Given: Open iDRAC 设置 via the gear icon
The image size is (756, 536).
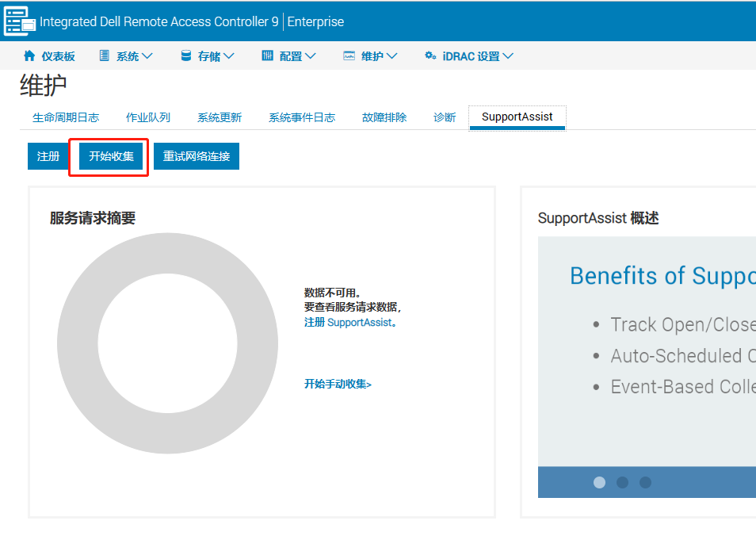Looking at the screenshot, I should pos(430,56).
